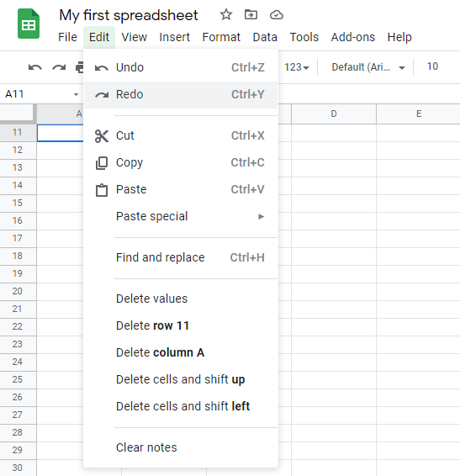Click the toolbar redo arrow icon

[x=59, y=67]
